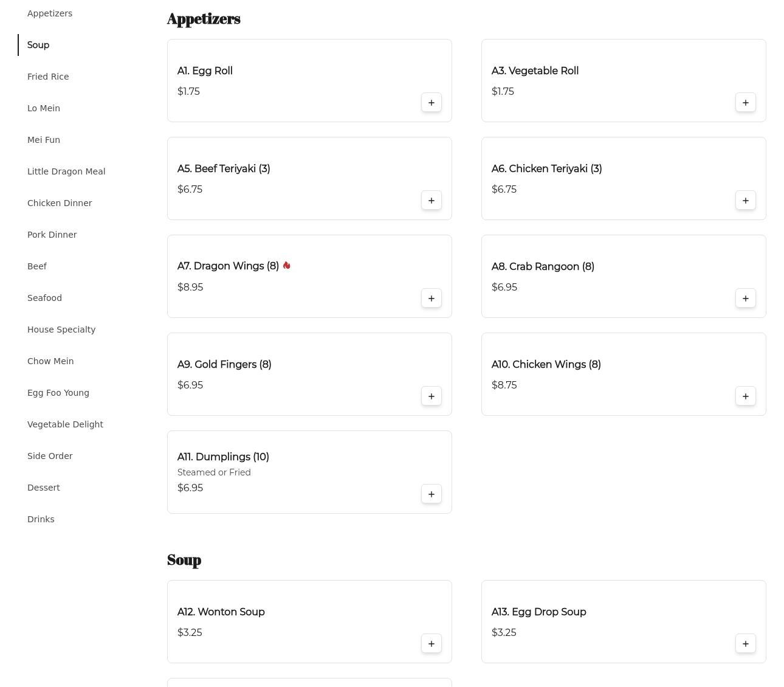Select Lo Mein in the category sidebar
784x687 pixels.
click(x=44, y=108)
